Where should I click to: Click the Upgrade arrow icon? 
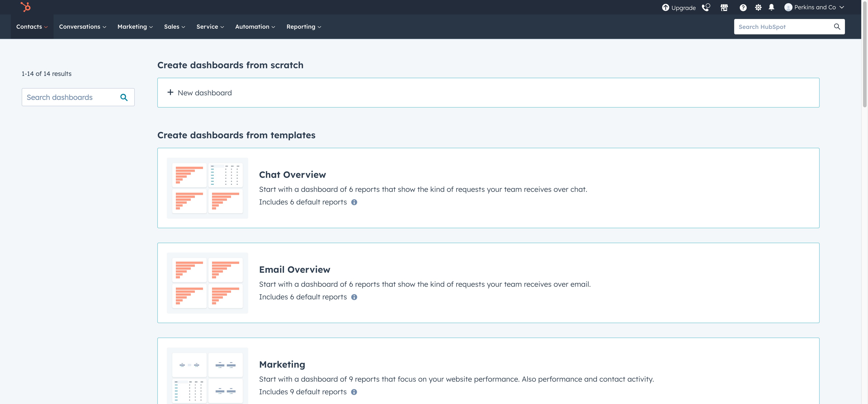(665, 7)
